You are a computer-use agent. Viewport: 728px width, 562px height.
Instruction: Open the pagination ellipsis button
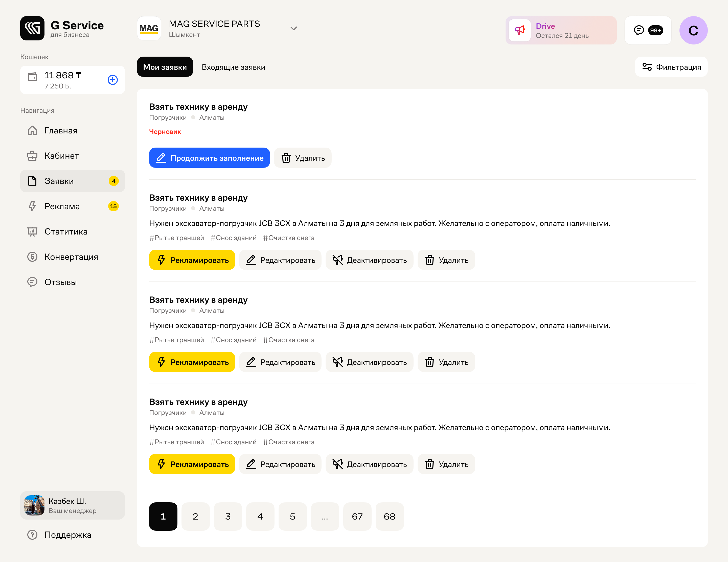(x=325, y=517)
